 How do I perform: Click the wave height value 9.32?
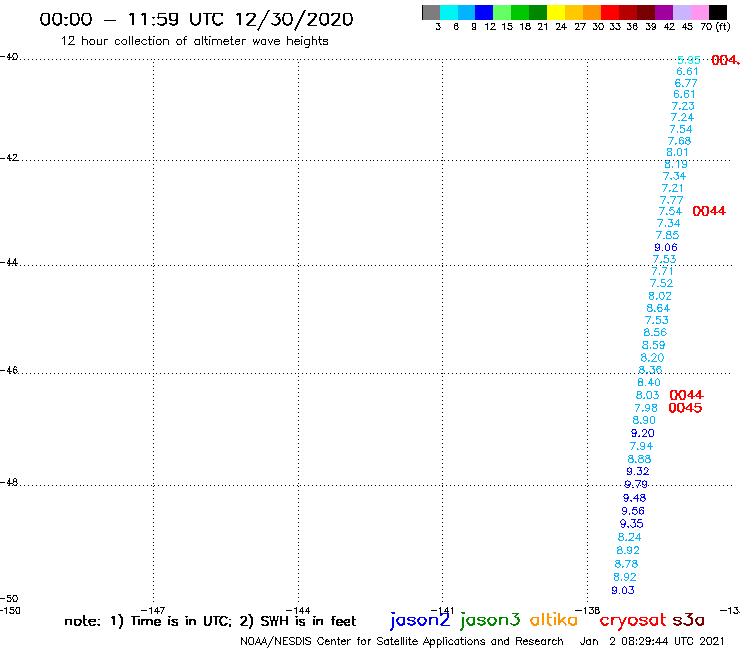tap(638, 471)
